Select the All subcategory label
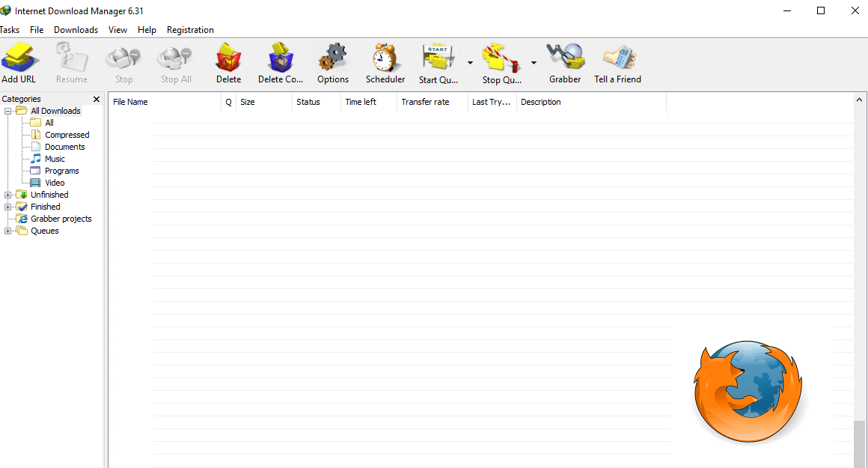 49,123
